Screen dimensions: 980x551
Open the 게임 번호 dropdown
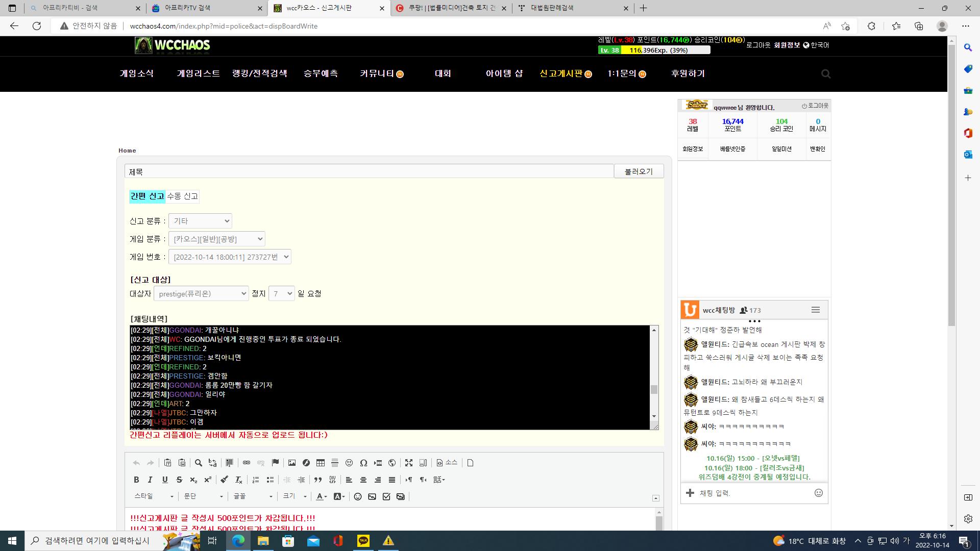tap(230, 257)
